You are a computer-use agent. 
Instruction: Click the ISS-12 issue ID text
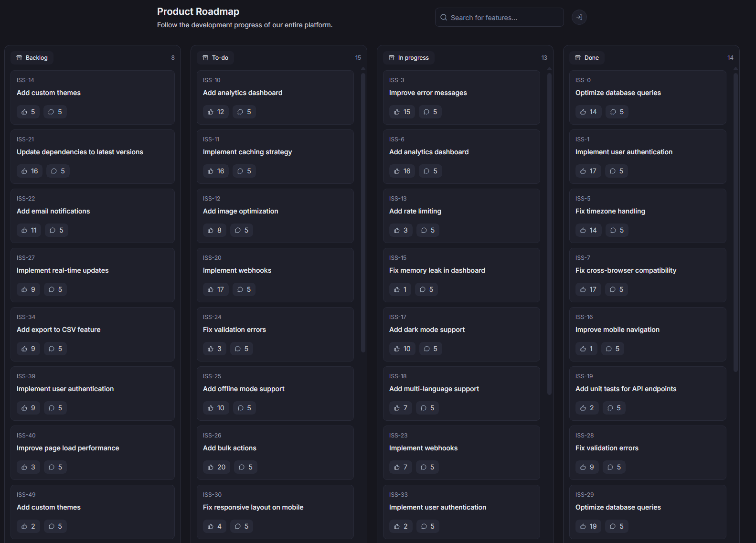click(212, 199)
